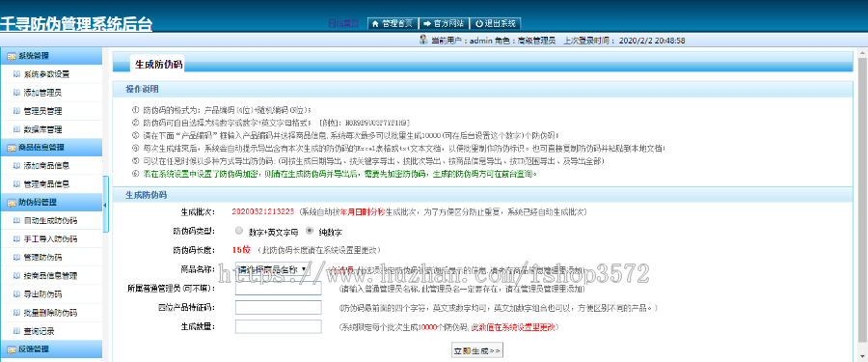Viewport: 868px width, 362px height.
Task: Click the batch number 20200321213223
Action: pos(263,211)
